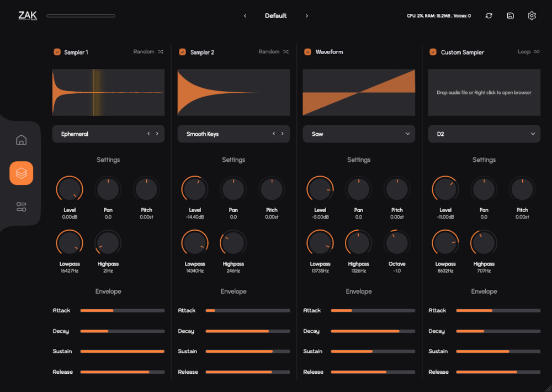The width and height of the screenshot is (552, 392).
Task: Open settings with the gear icon
Action: [532, 16]
